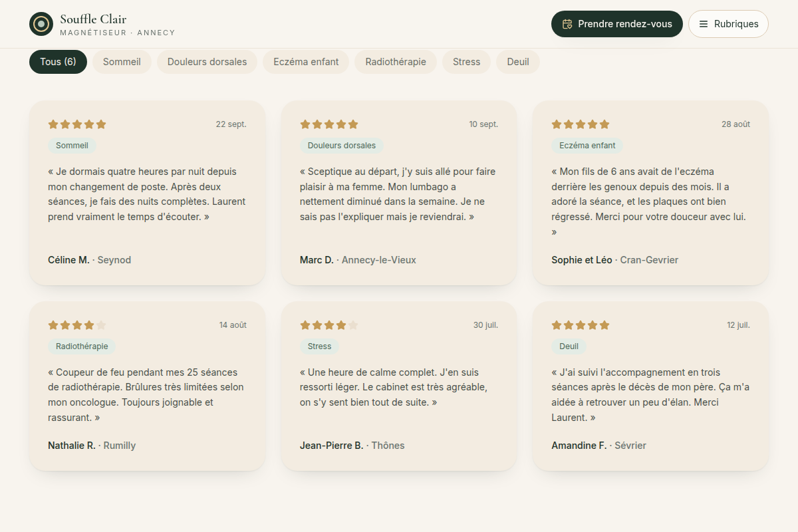Filter reviews by Sommeil
This screenshot has height=532, width=798.
tap(122, 62)
